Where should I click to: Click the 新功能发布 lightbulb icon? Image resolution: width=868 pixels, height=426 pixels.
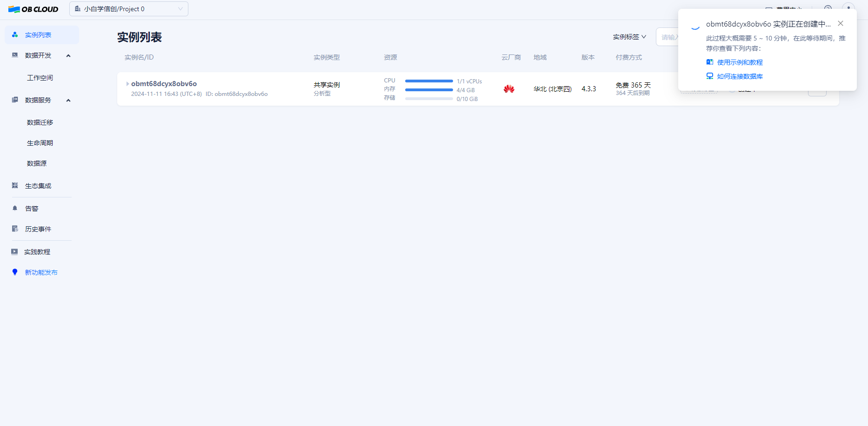click(15, 272)
